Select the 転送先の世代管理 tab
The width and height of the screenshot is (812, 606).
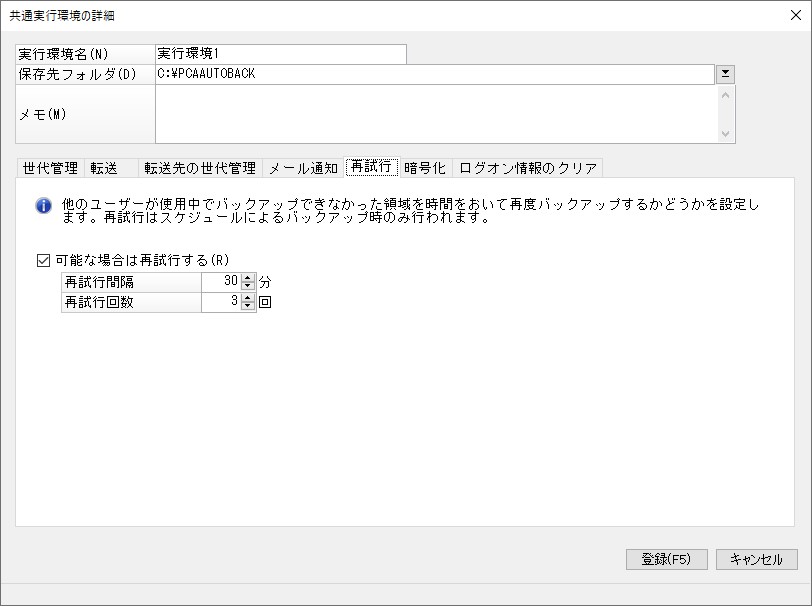coord(200,168)
